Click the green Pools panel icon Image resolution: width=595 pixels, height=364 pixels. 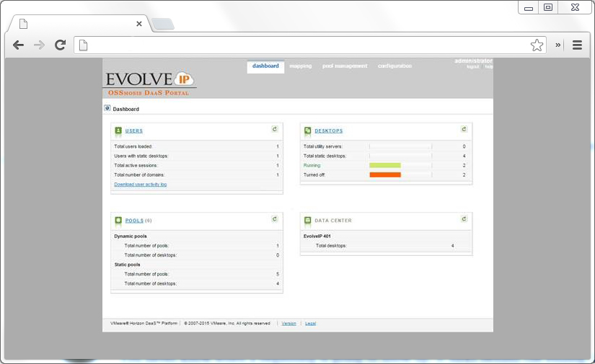pos(118,221)
